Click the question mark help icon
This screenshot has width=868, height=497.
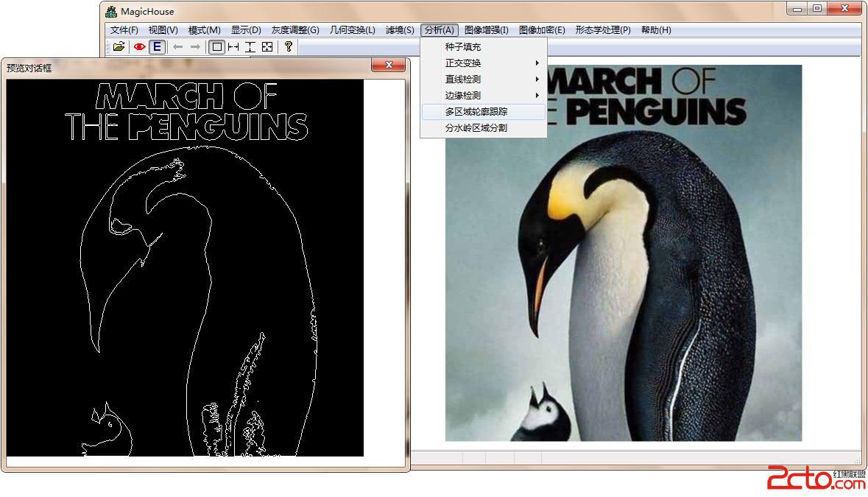[x=289, y=47]
